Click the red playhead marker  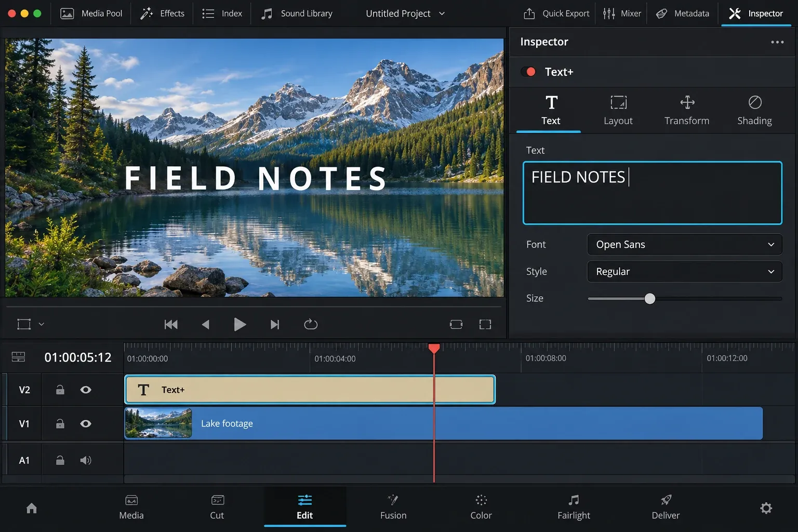(x=434, y=348)
